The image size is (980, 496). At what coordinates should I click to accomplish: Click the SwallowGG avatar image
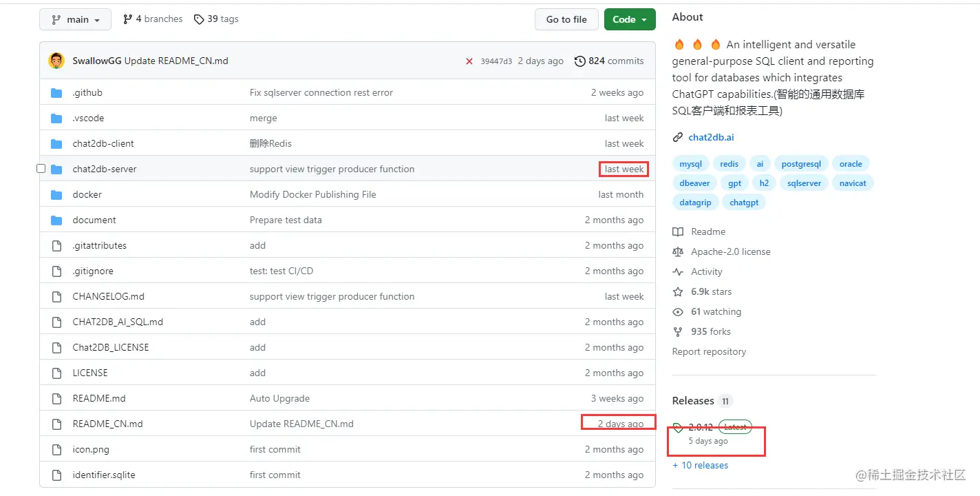(x=56, y=61)
